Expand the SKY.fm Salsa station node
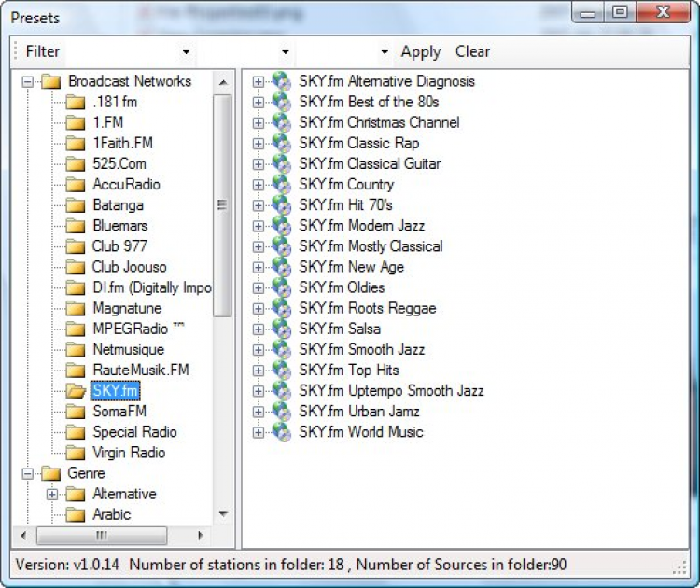Screen dimensions: 700x588 [258, 329]
